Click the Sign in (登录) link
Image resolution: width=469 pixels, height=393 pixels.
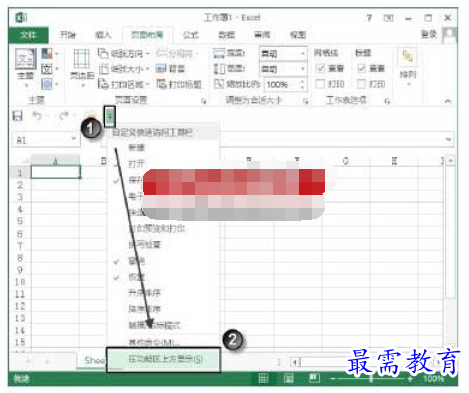429,34
